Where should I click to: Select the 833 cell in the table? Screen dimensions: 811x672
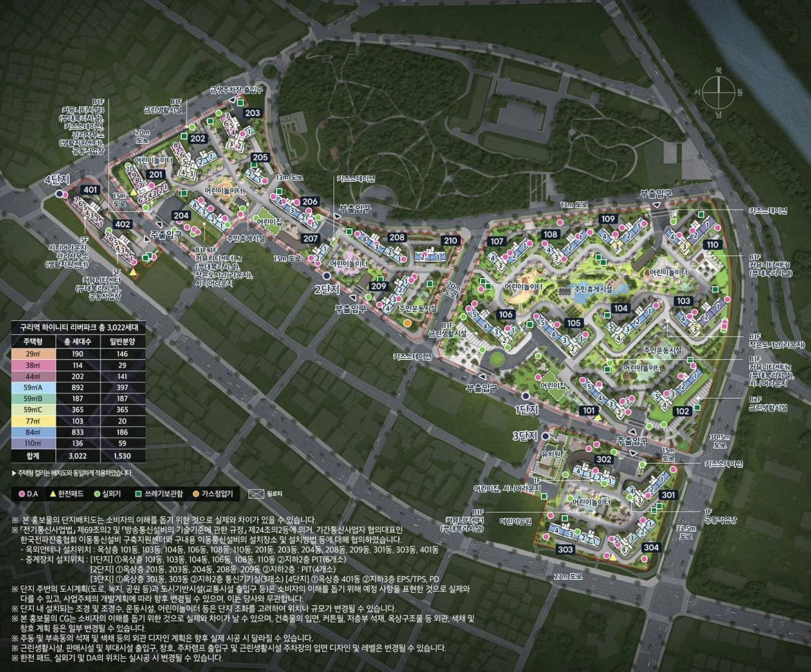(77, 433)
